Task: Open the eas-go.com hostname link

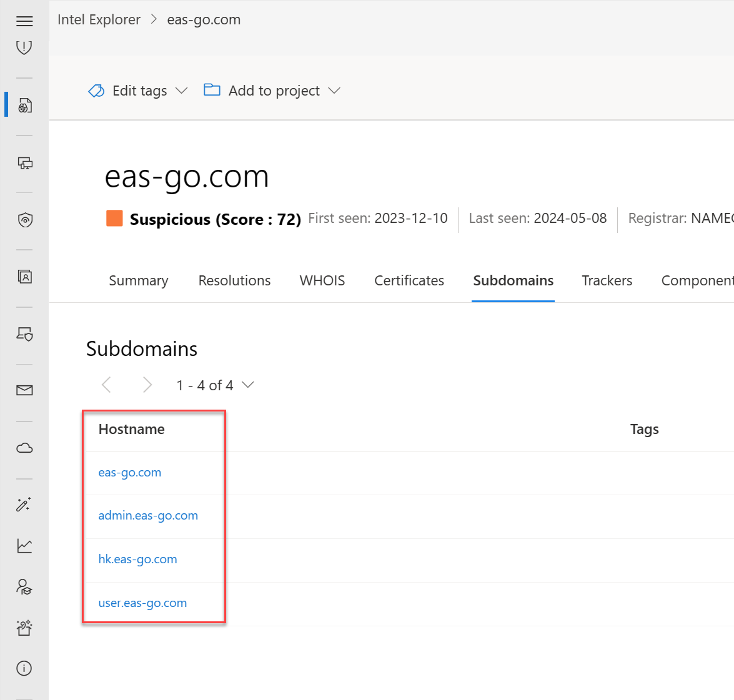Action: pyautogui.click(x=130, y=473)
